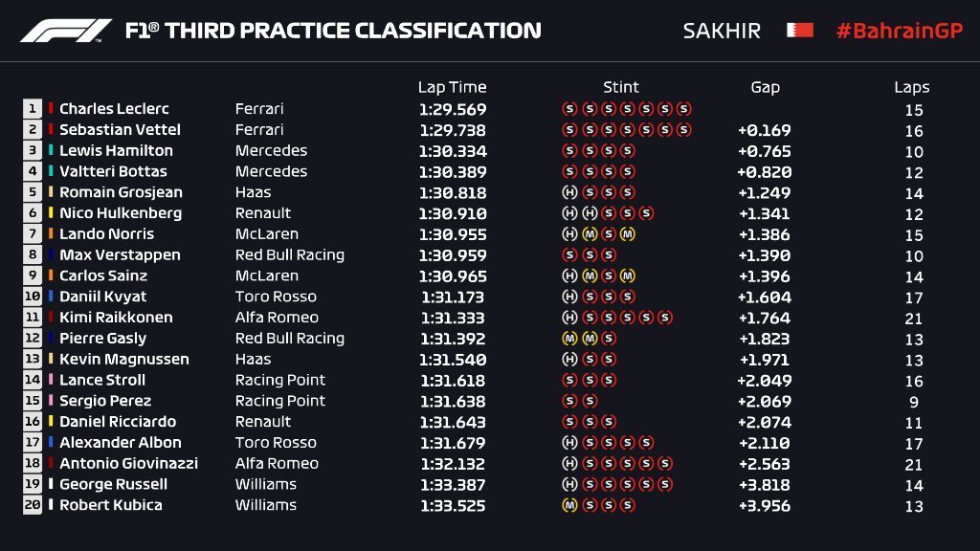The width and height of the screenshot is (980, 551).
Task: Click the F1 logo in the header
Action: tap(66, 31)
